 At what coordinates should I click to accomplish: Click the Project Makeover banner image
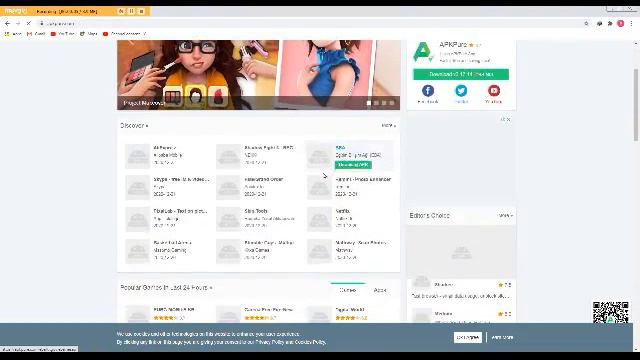click(258, 75)
